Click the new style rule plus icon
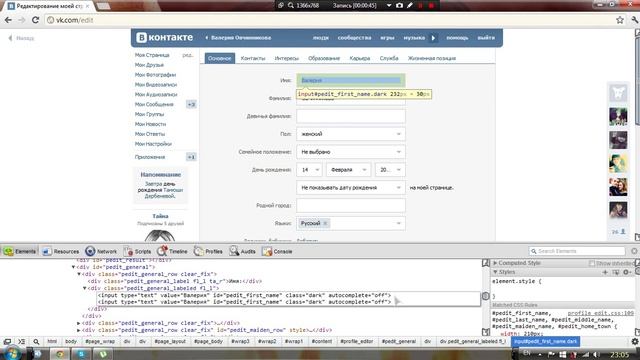The width and height of the screenshot is (640, 360). point(605,272)
